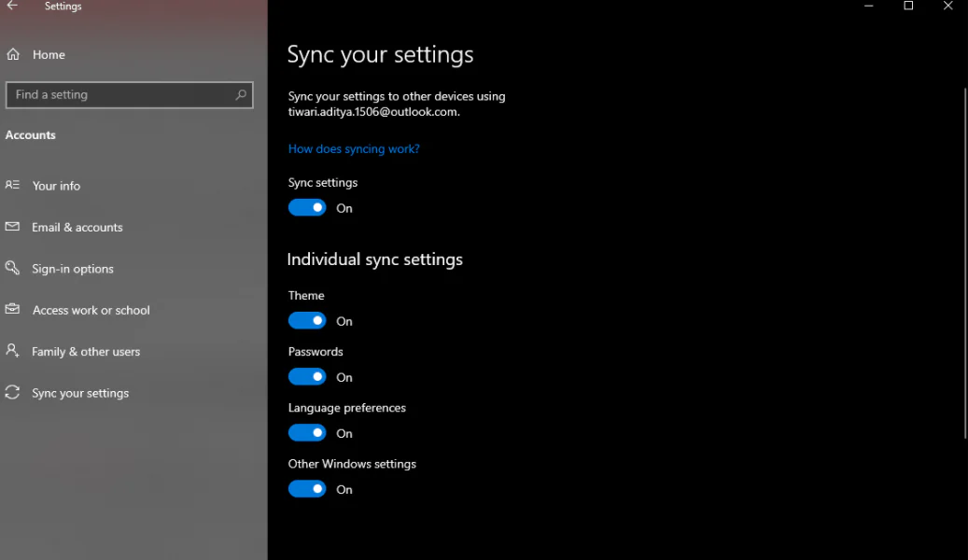Click the Your info person icon
Image resolution: width=968 pixels, height=560 pixels.
coord(12,186)
